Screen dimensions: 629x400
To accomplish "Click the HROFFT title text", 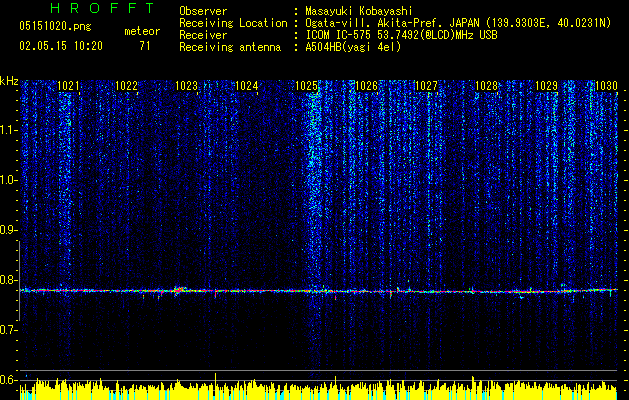I will 102,8.
